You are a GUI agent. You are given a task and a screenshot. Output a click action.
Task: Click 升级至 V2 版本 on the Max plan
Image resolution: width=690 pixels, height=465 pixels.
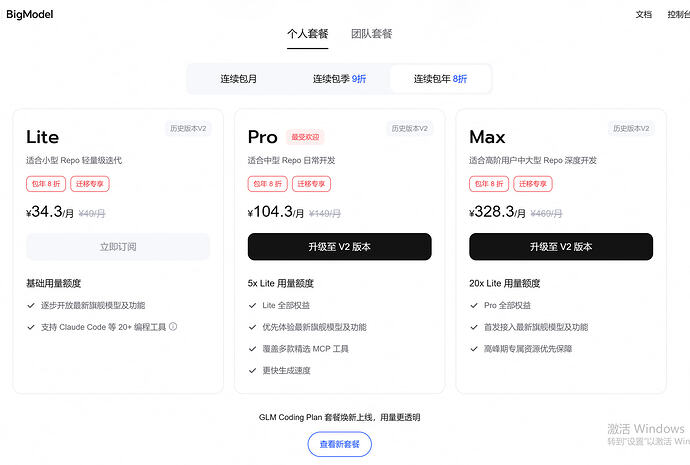561,247
